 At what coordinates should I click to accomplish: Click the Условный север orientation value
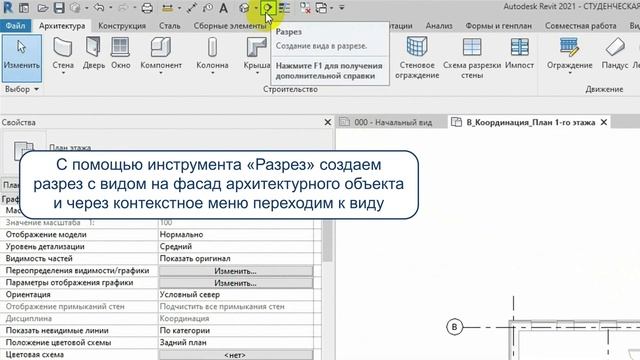coord(236,295)
